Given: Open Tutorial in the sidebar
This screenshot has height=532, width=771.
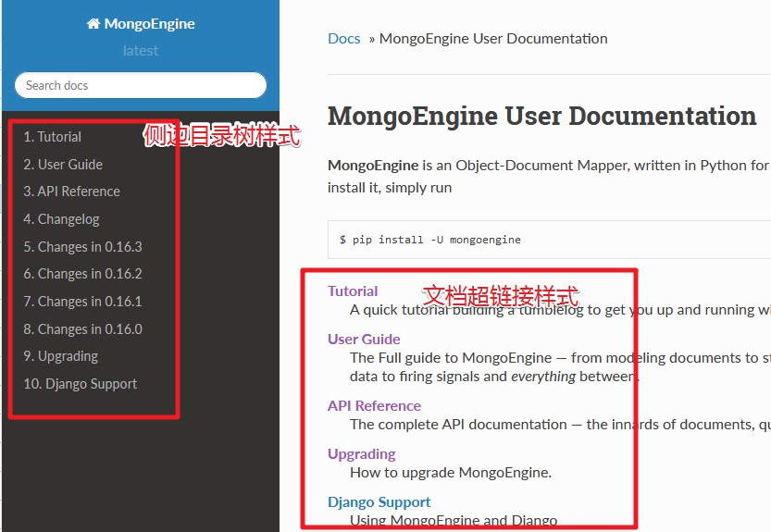Looking at the screenshot, I should point(53,137).
